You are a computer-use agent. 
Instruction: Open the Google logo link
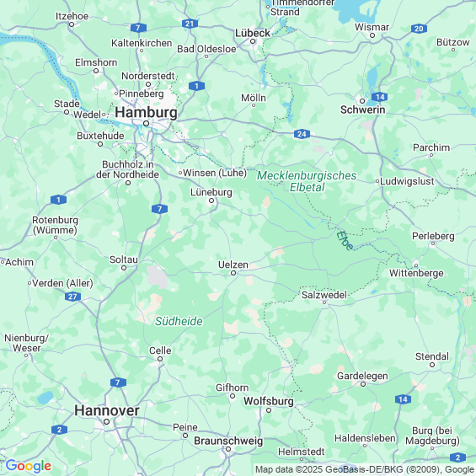[29, 466]
